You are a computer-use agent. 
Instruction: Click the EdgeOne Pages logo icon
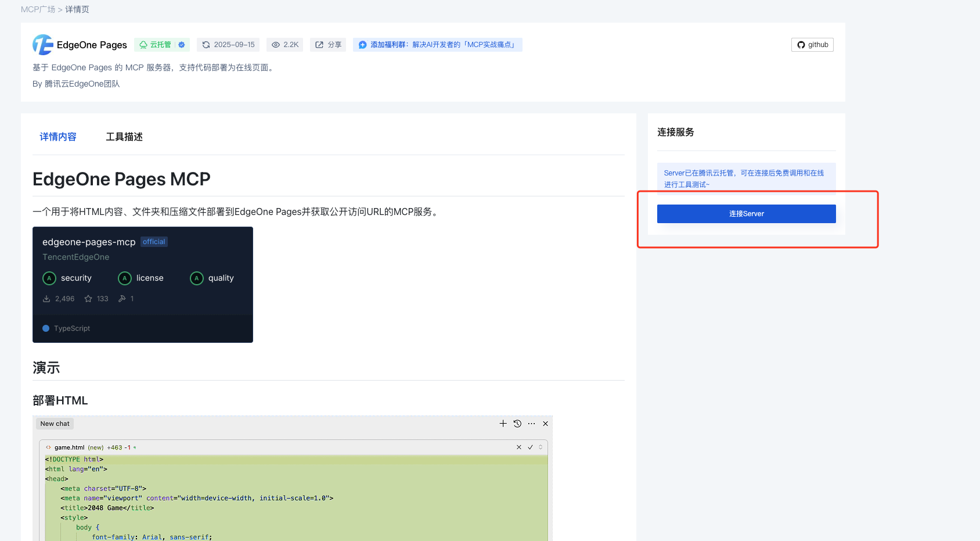coord(42,45)
